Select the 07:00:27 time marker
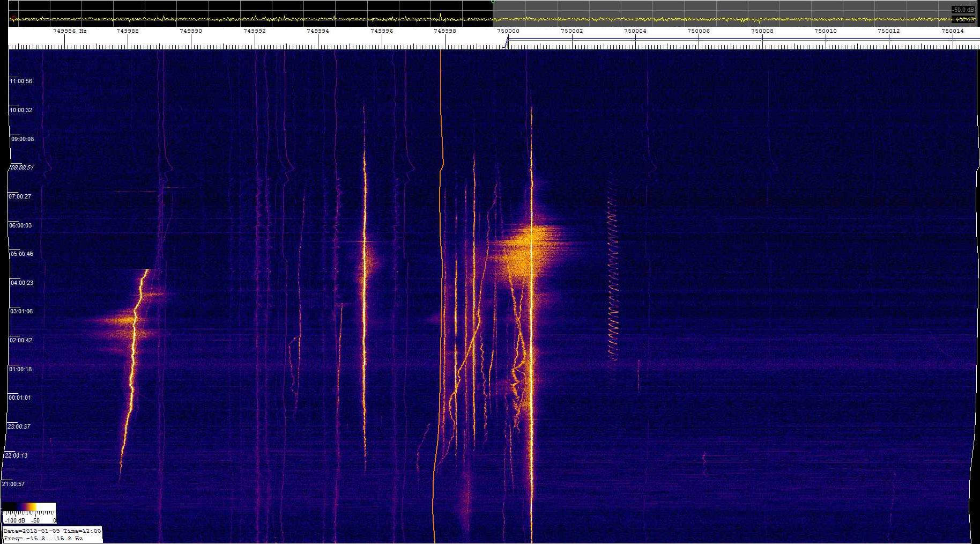 pyautogui.click(x=20, y=197)
